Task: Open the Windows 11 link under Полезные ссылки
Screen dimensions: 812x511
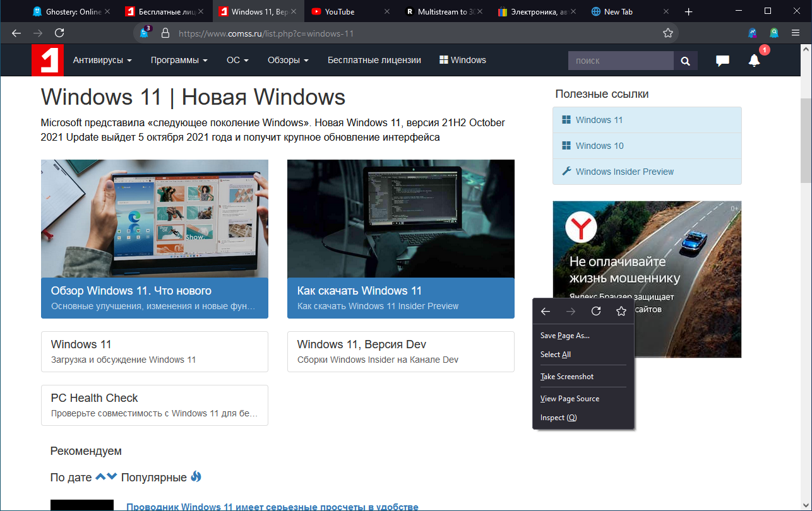Action: tap(647, 120)
